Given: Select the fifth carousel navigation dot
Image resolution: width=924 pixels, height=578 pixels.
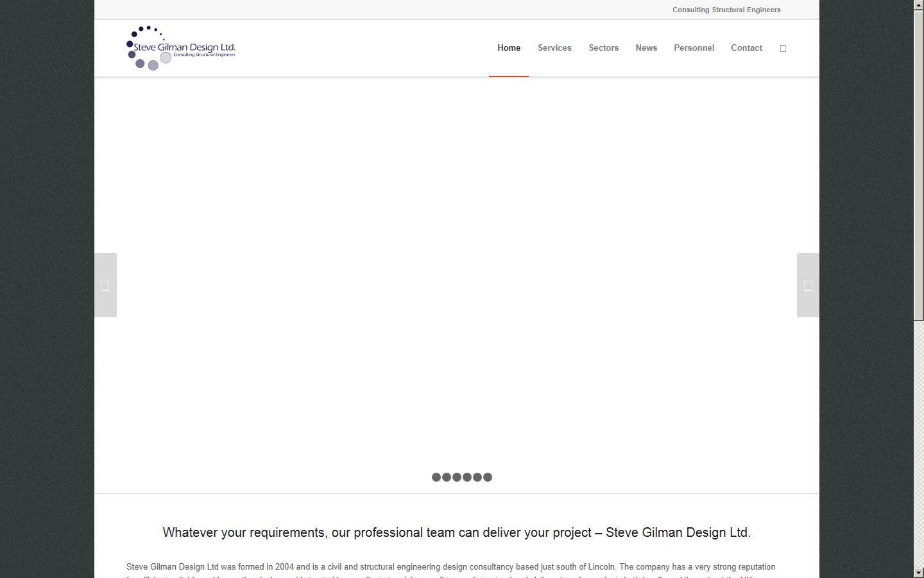Looking at the screenshot, I should pos(478,477).
